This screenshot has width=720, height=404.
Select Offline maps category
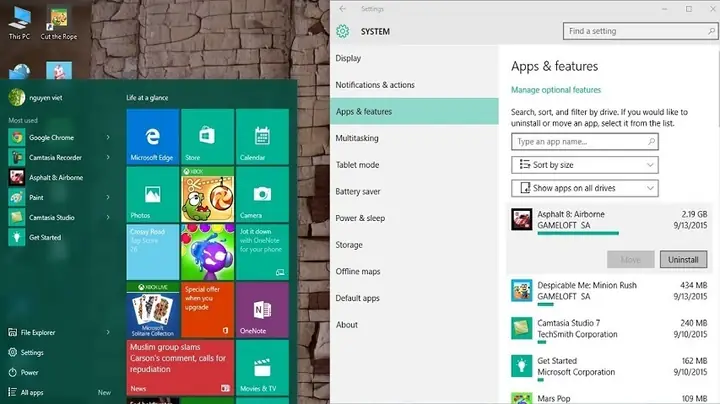414,271
